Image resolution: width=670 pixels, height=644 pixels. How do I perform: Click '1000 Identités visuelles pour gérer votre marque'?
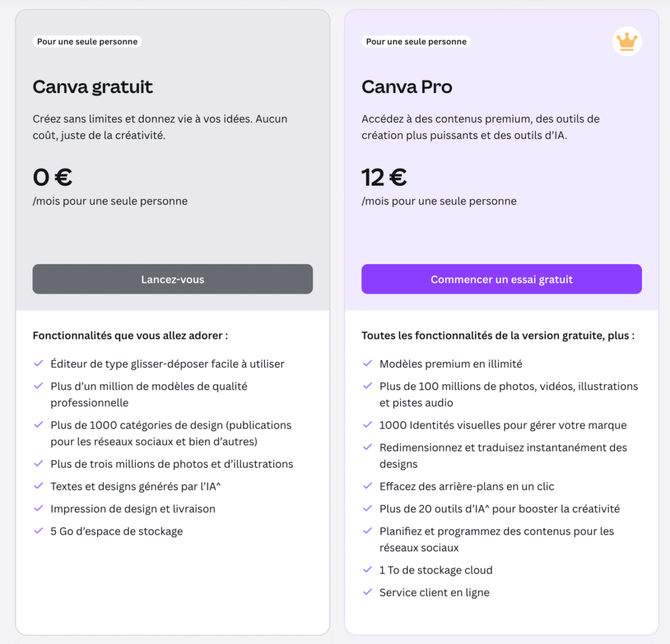[502, 425]
